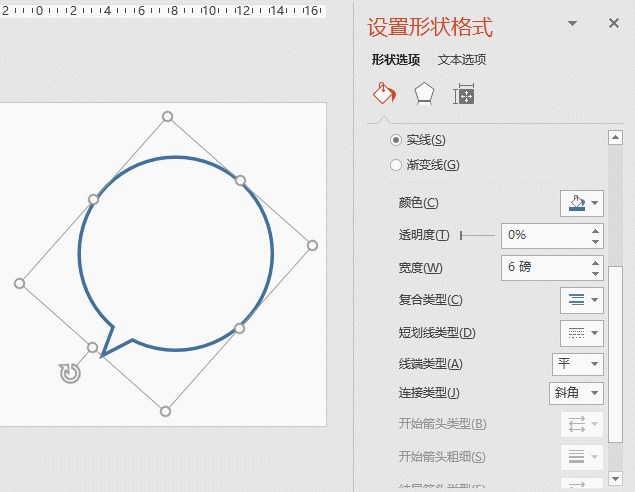Open the Fill & Line icon tab
635x492 pixels.
pyautogui.click(x=384, y=94)
